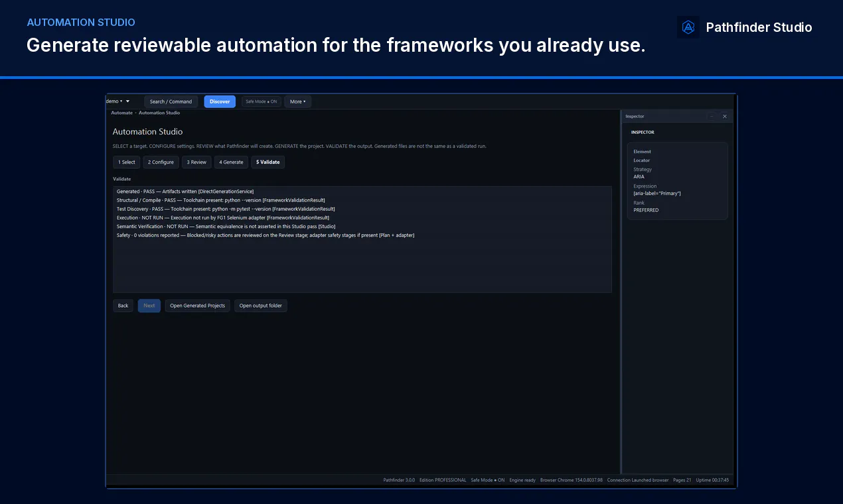Image resolution: width=843 pixels, height=504 pixels.
Task: Switch to the 2 Configure step
Action: point(161,162)
